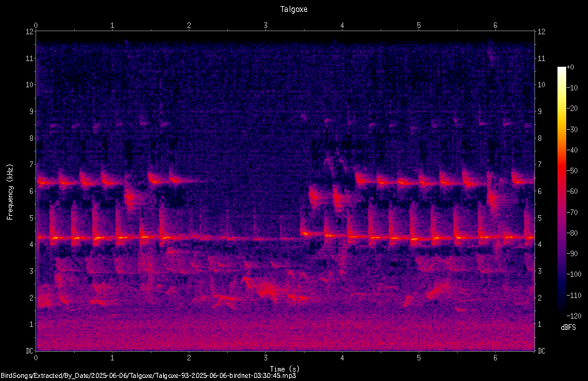Image resolution: width=588 pixels, height=381 pixels.
Task: Click the 4.2 kHz band at 3 seconds
Action: click(265, 239)
